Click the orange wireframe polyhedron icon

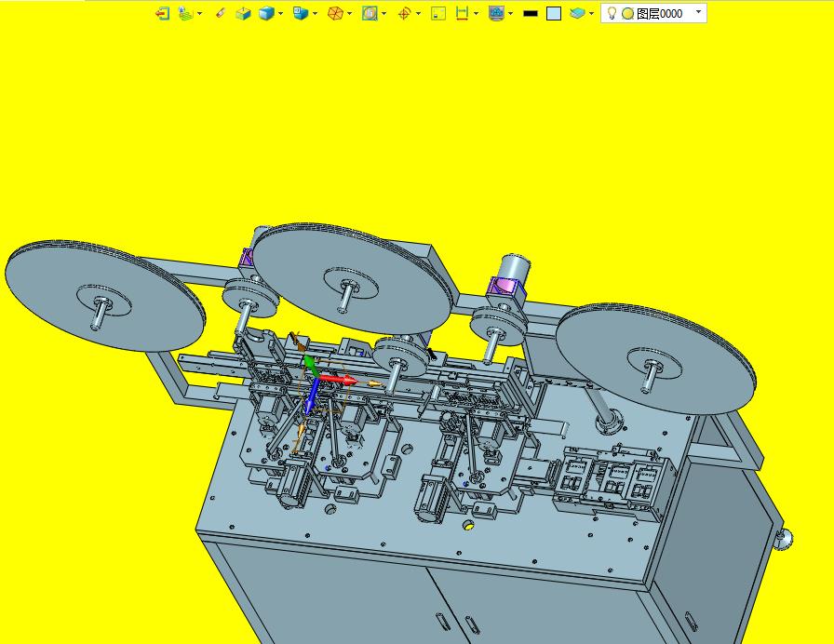[335, 13]
